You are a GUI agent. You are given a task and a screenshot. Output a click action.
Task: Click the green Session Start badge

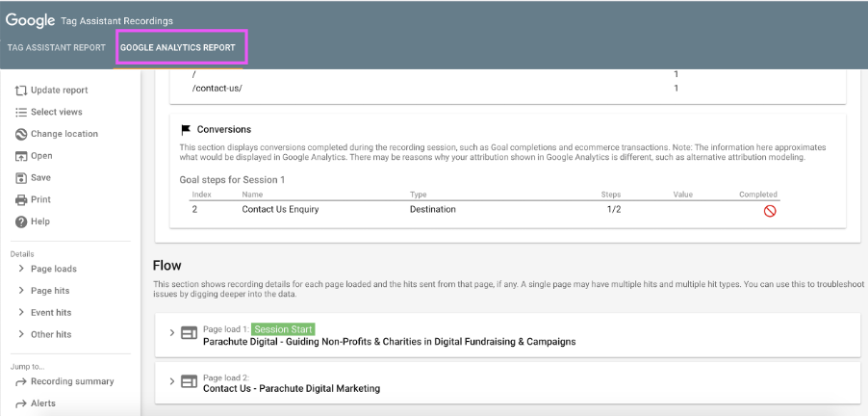(x=284, y=329)
